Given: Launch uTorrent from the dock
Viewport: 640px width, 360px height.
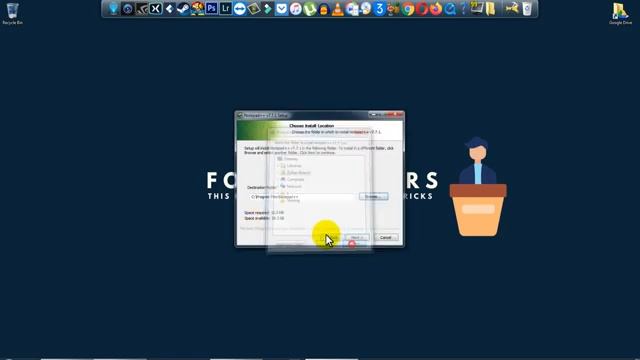Looking at the screenshot, I should coord(310,9).
